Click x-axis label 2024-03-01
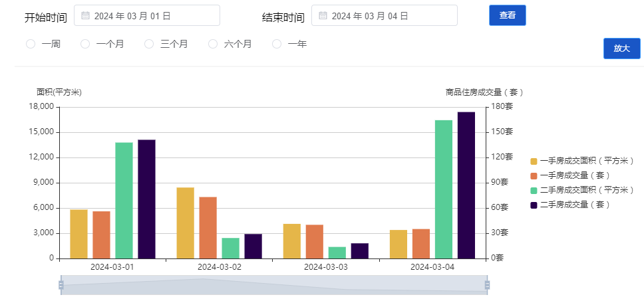Image resolution: width=644 pixels, height=301 pixels. coord(112,267)
